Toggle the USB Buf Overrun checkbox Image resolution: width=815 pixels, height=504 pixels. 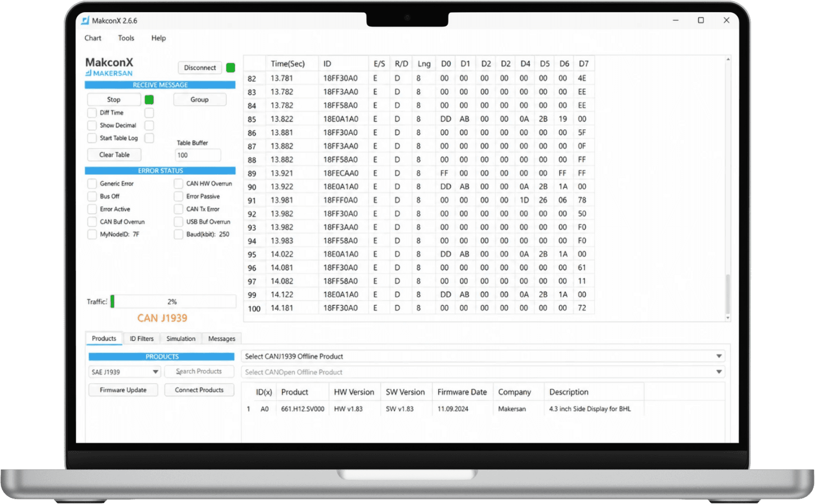178,221
